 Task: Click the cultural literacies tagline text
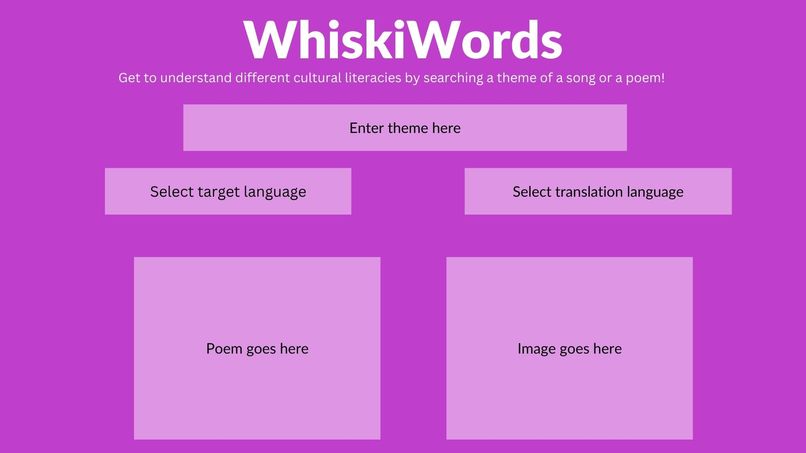pyautogui.click(x=392, y=78)
